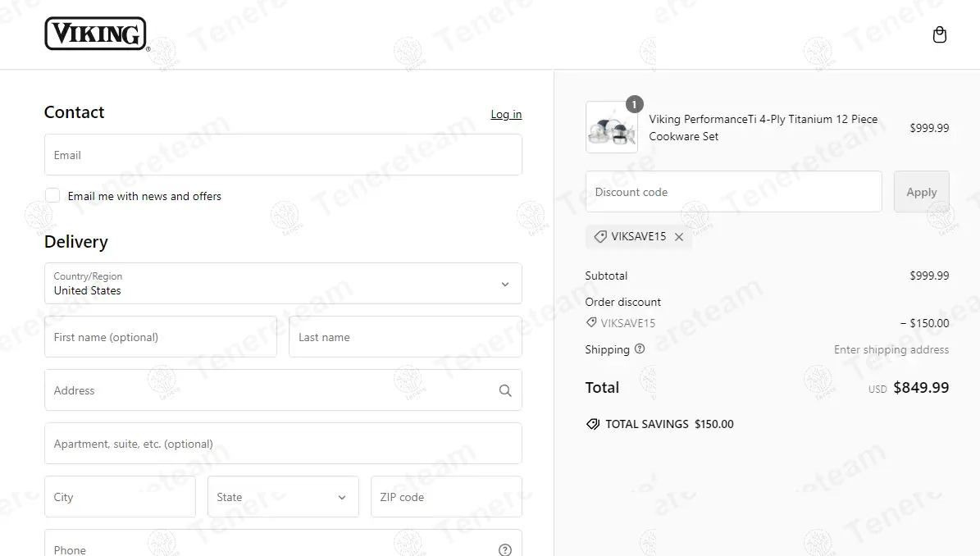Remove the VIKSAVE15 discount code tag
This screenshot has width=980, height=556.
(x=679, y=237)
